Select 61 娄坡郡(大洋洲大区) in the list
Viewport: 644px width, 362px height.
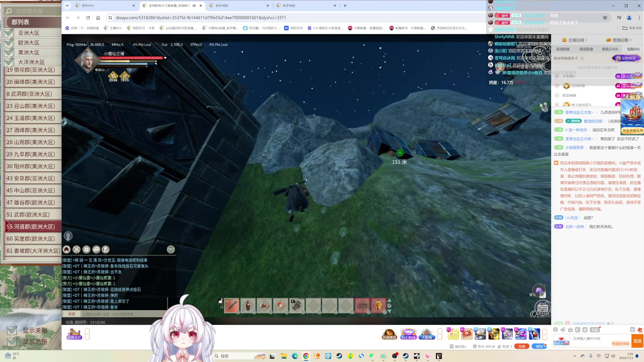pos(33,251)
